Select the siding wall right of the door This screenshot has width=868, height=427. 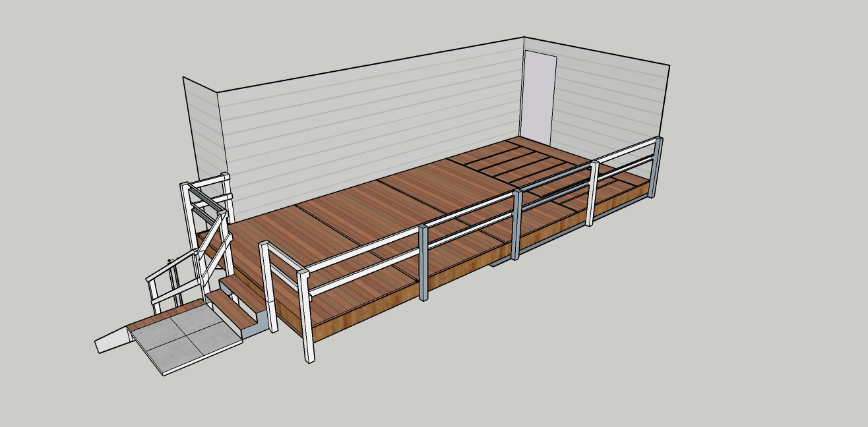[x=610, y=105]
